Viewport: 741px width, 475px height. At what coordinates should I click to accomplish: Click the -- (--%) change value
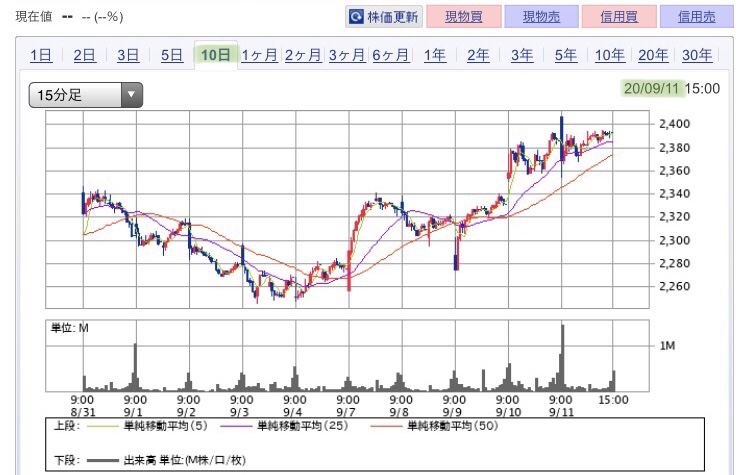[103, 17]
